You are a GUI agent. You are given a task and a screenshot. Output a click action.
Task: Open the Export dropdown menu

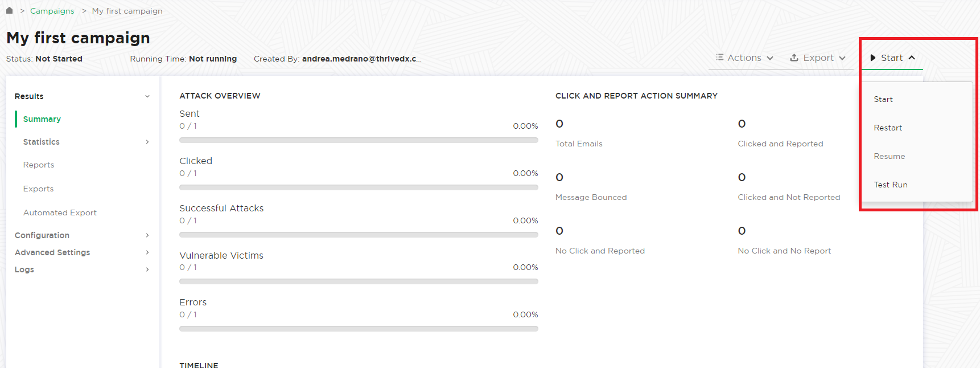point(818,58)
